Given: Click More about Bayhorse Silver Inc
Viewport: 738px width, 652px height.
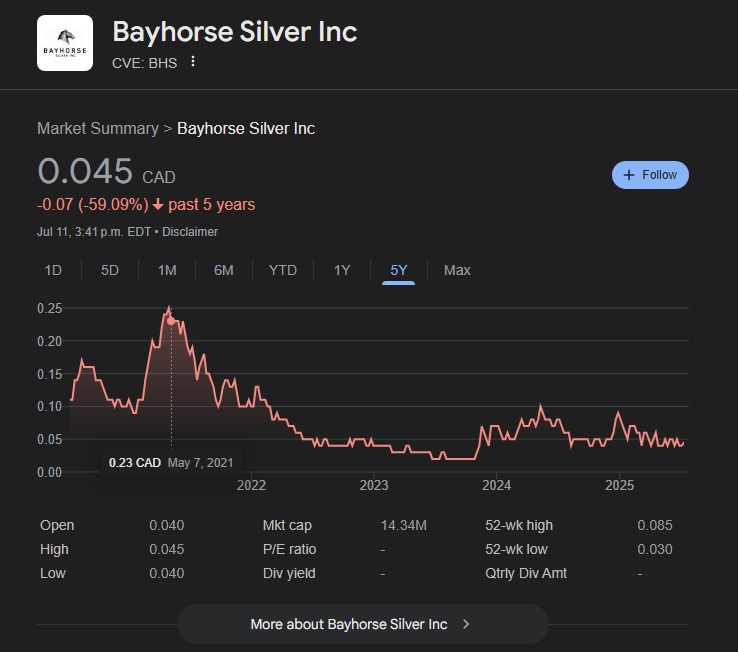Looking at the screenshot, I should (362, 624).
